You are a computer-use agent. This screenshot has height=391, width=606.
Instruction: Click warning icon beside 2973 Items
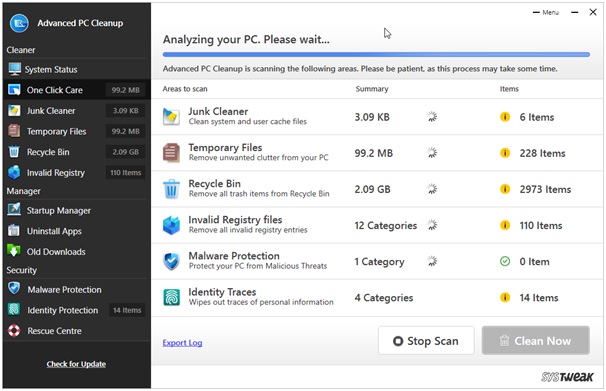coord(505,189)
